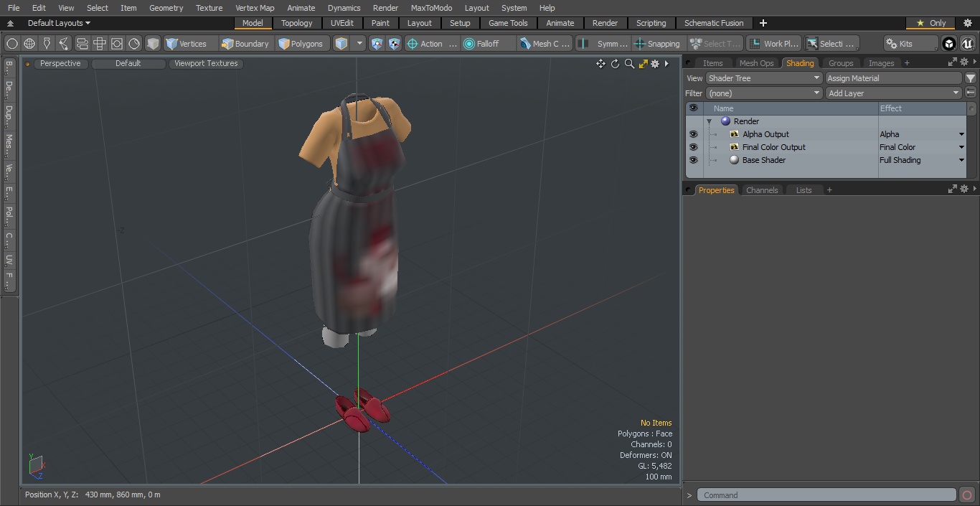The height and width of the screenshot is (506, 980).
Task: Open the Falloff tool menu
Action: pyautogui.click(x=488, y=44)
